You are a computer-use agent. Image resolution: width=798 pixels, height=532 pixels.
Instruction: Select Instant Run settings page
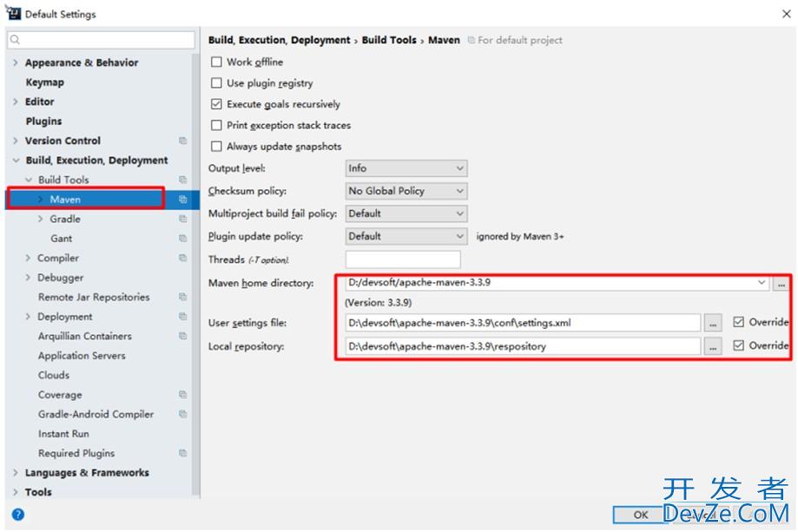[x=63, y=434]
